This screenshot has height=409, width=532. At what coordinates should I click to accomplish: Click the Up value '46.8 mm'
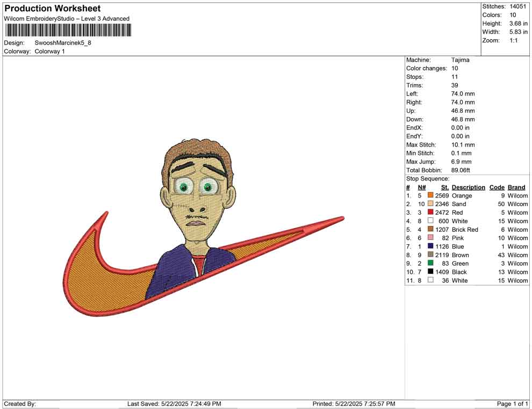pos(463,111)
